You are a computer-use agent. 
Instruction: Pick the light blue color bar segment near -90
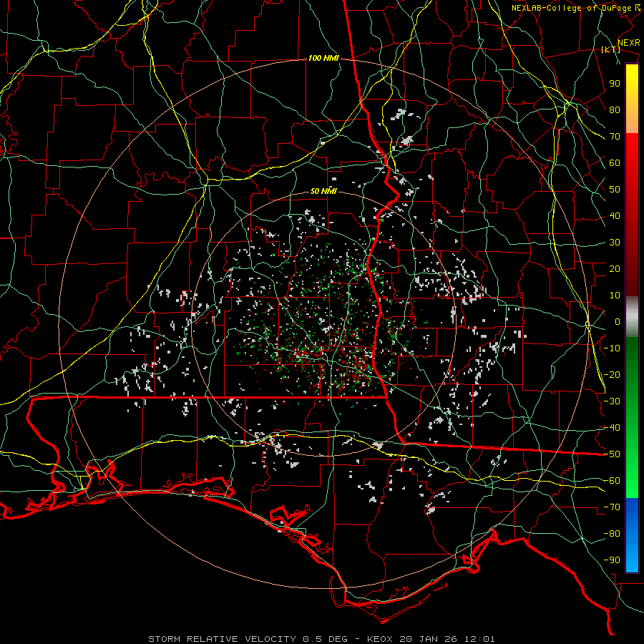(x=632, y=559)
